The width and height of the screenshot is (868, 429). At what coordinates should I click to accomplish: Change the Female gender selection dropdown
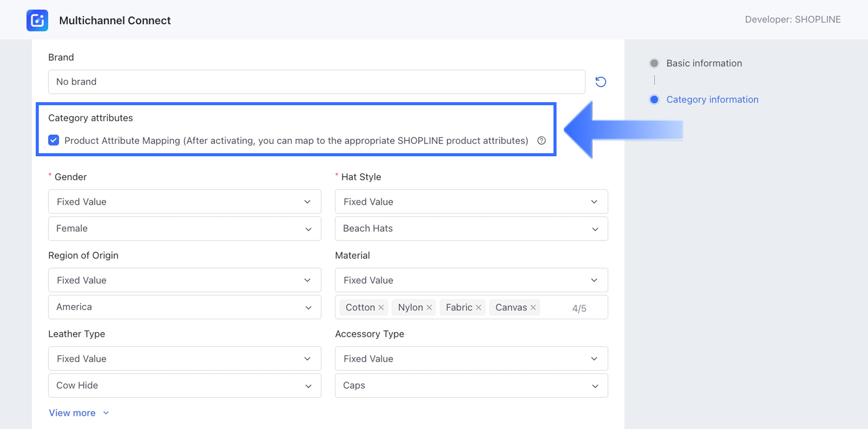tap(184, 229)
